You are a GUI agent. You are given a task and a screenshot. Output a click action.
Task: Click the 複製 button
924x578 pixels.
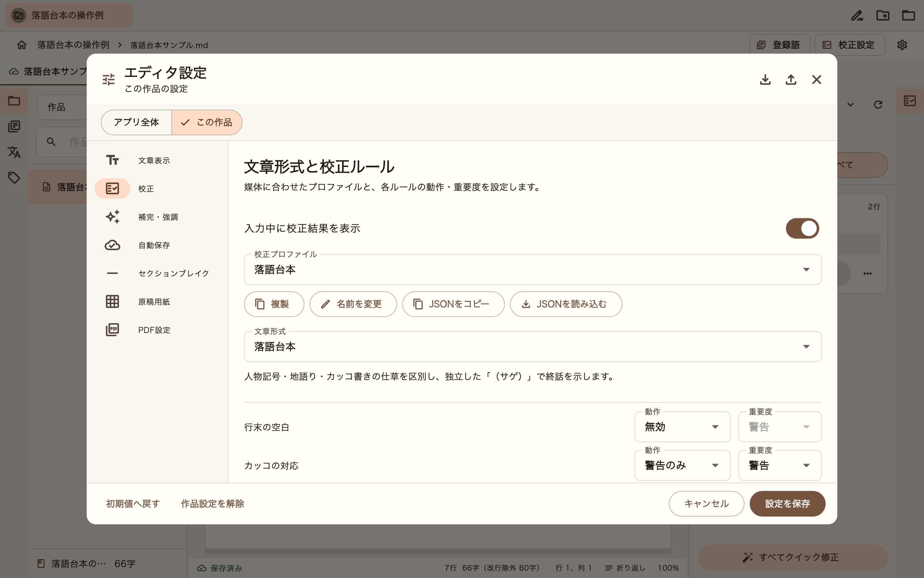pyautogui.click(x=274, y=304)
